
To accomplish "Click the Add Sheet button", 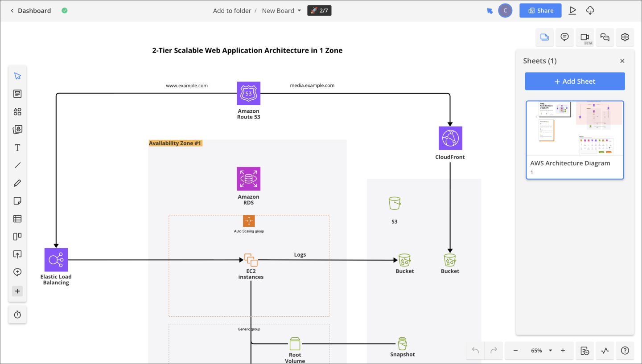I will coord(575,82).
